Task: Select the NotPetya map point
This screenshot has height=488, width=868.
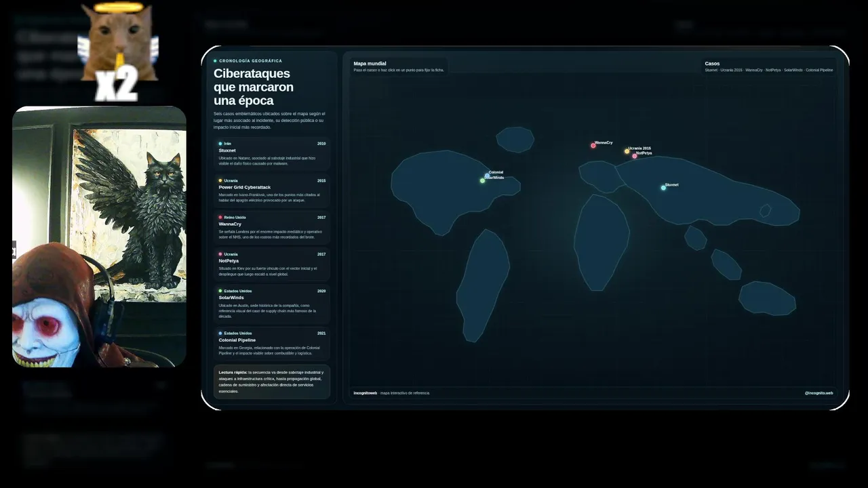Action: click(635, 156)
